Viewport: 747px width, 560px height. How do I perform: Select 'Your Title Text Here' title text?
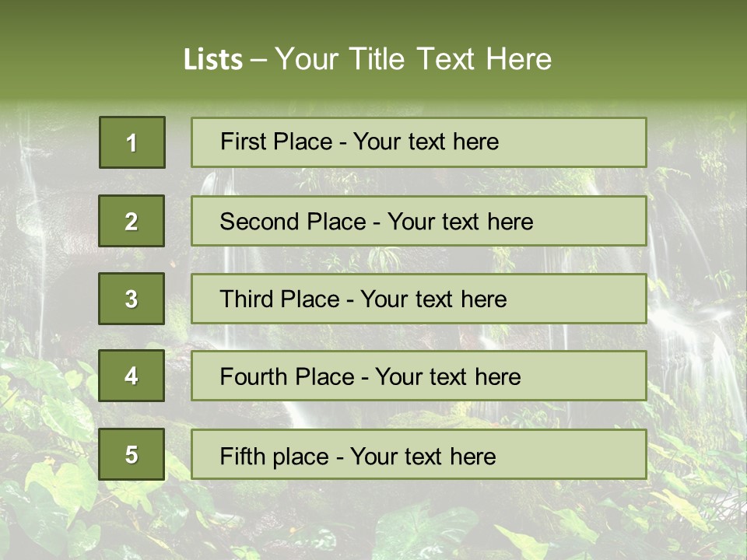(413, 59)
